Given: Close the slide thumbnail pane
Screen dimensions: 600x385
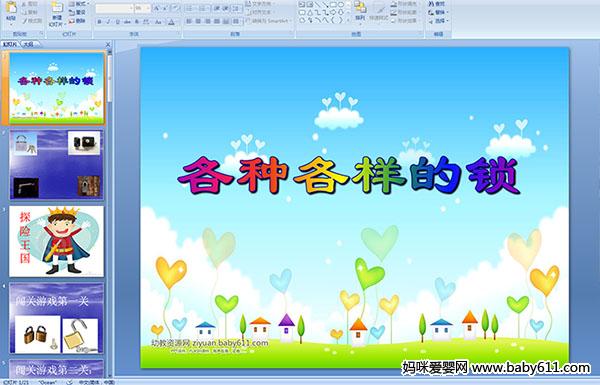Looking at the screenshot, I should click(108, 44).
